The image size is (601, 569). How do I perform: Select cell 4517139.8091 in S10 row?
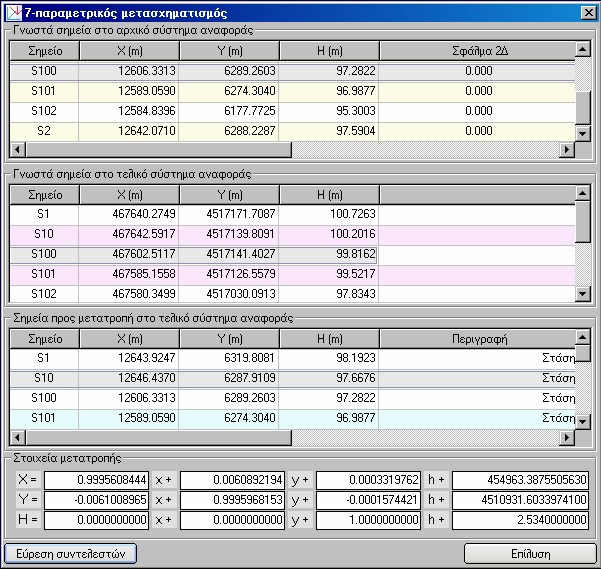pyautogui.click(x=229, y=234)
